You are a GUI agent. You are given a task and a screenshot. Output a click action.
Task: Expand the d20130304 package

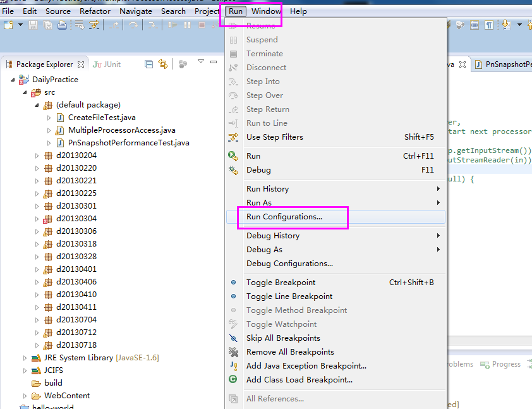[x=37, y=219]
